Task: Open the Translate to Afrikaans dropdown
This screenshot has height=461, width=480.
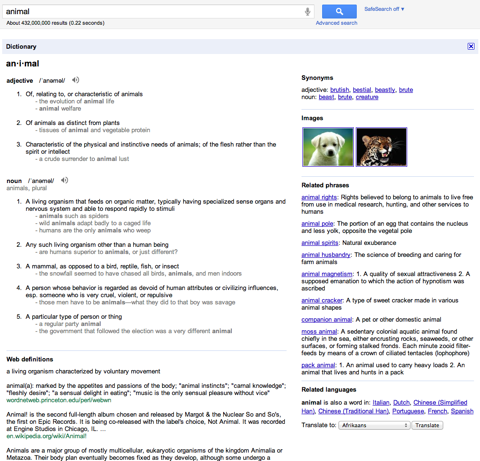Action: coord(374,425)
